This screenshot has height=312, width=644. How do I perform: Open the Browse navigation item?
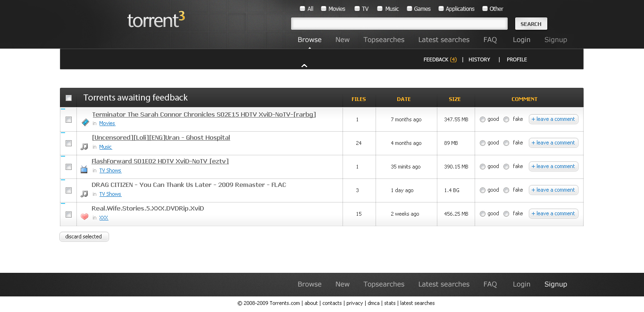click(309, 40)
